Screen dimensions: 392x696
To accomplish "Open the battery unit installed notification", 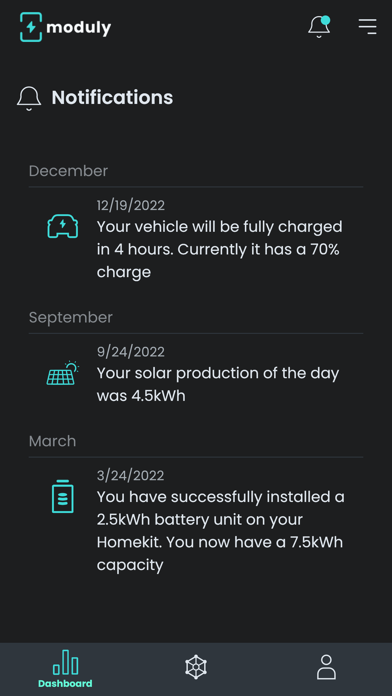I will coord(196,520).
